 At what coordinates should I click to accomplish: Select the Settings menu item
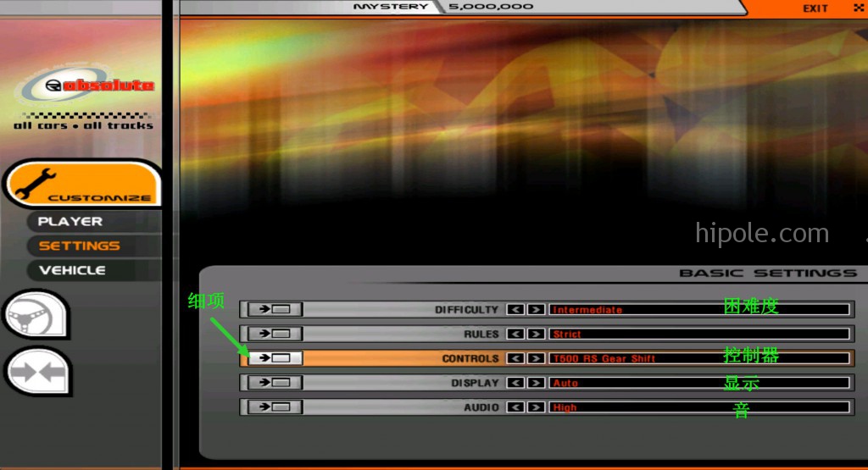click(79, 246)
